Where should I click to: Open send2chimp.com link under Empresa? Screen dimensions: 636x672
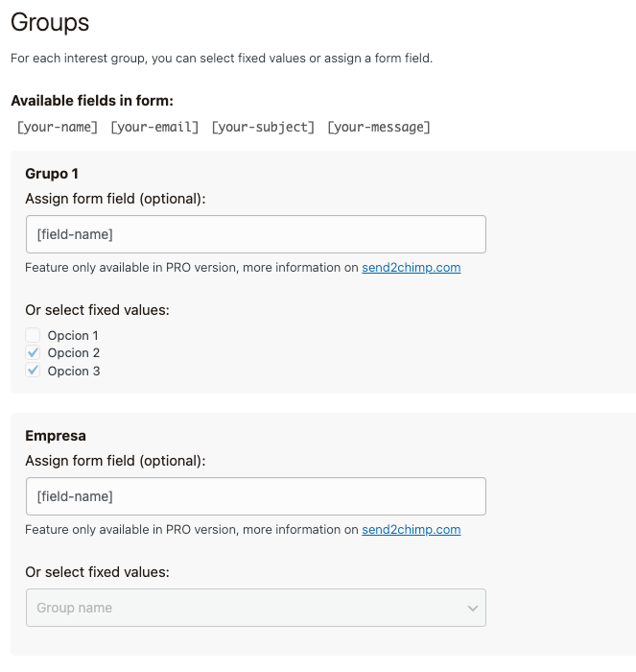[411, 529]
